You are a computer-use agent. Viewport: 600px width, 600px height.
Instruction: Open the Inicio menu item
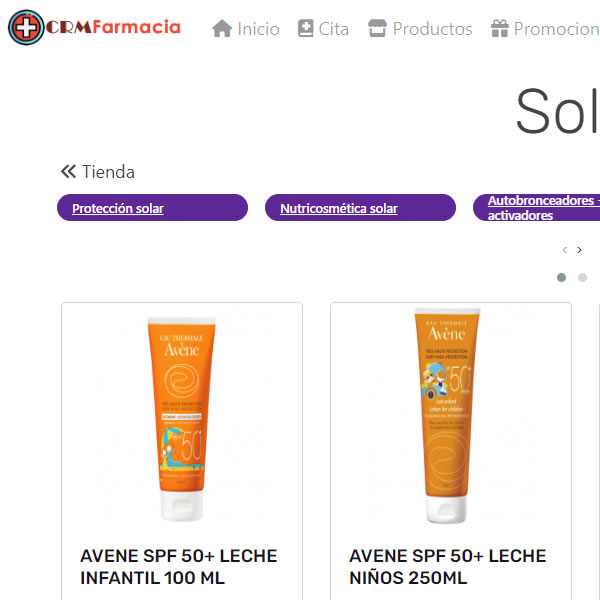point(258,29)
